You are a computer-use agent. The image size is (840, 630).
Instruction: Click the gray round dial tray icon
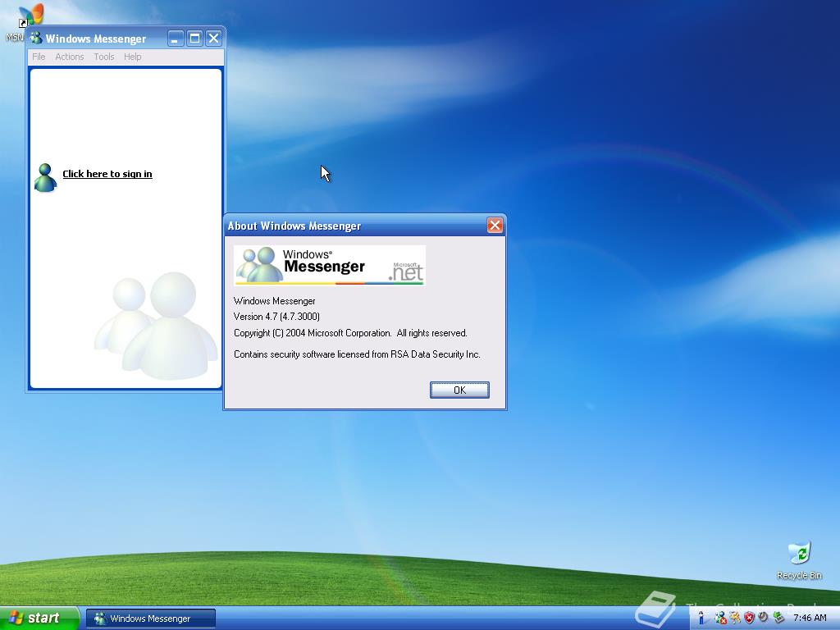pos(763,618)
